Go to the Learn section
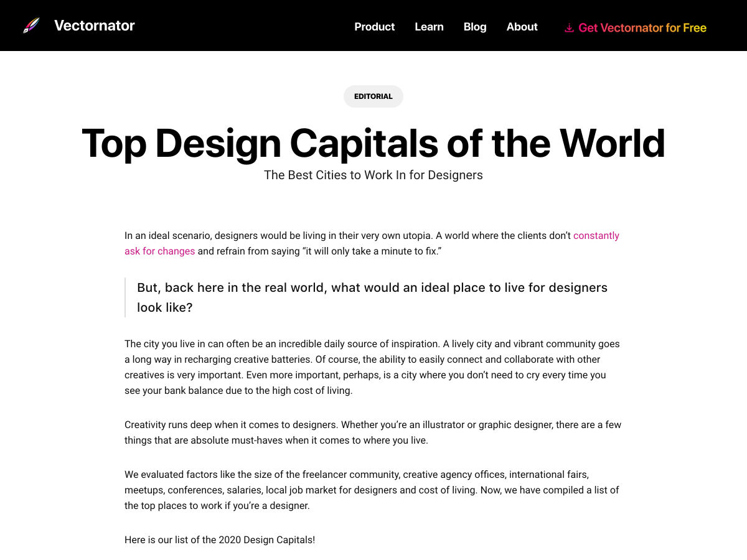Viewport: 747px width, 560px height. [429, 27]
